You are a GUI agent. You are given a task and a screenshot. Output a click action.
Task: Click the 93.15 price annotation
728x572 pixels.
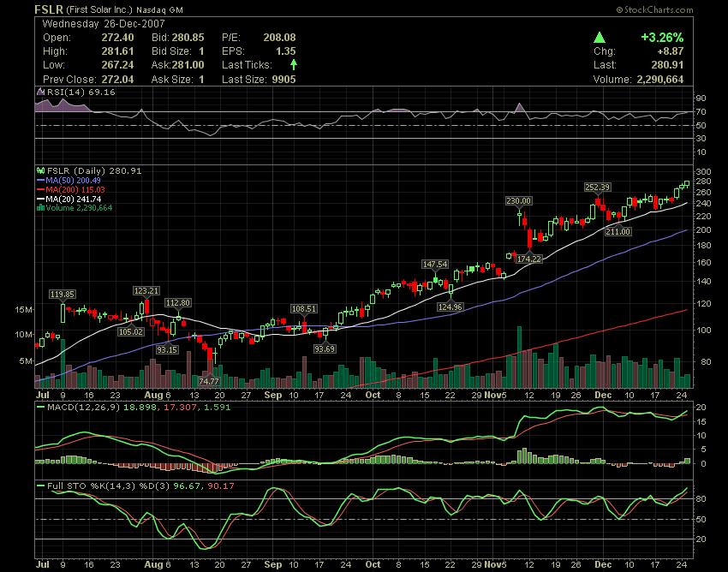[167, 349]
